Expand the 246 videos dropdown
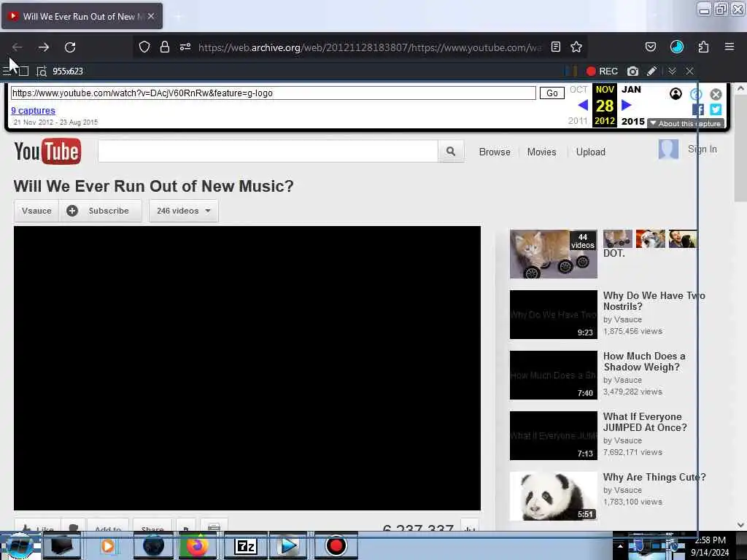 [183, 211]
